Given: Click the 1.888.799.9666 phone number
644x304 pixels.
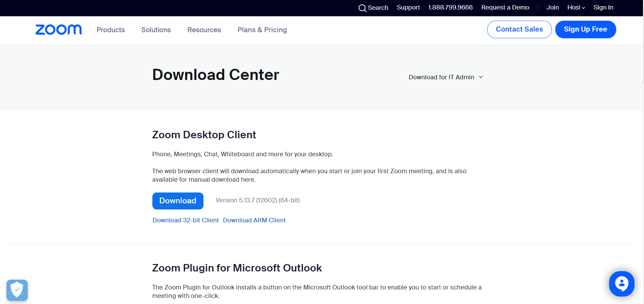Looking at the screenshot, I should 450,7.
